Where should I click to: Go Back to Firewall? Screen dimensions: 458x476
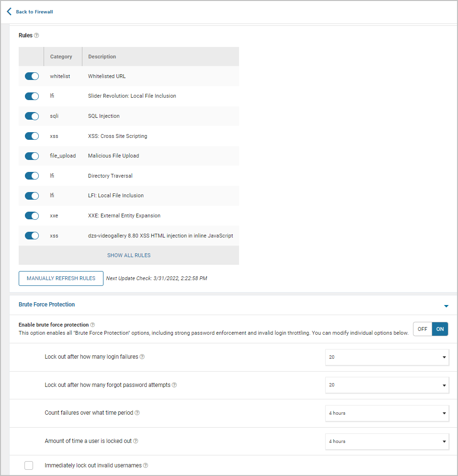point(34,12)
